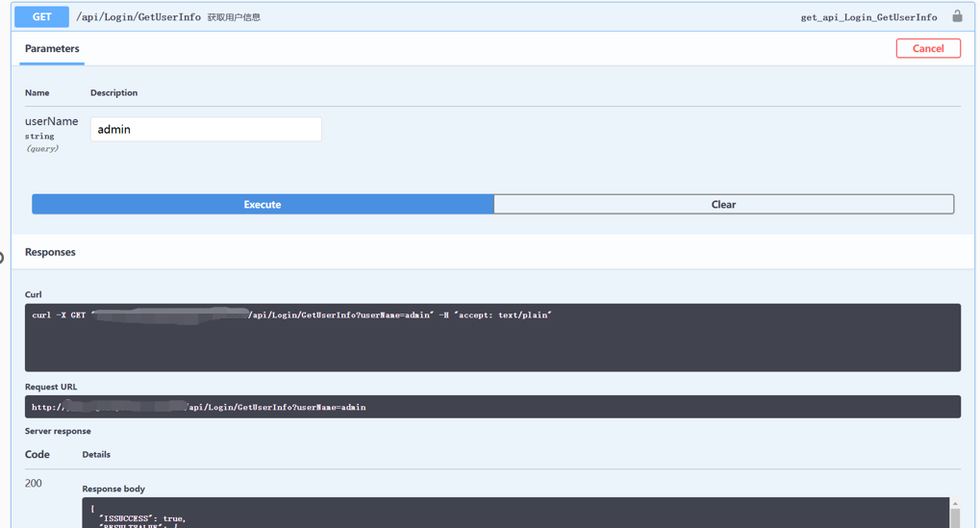Click the authorization lock icon
980x528 pixels.
click(957, 16)
